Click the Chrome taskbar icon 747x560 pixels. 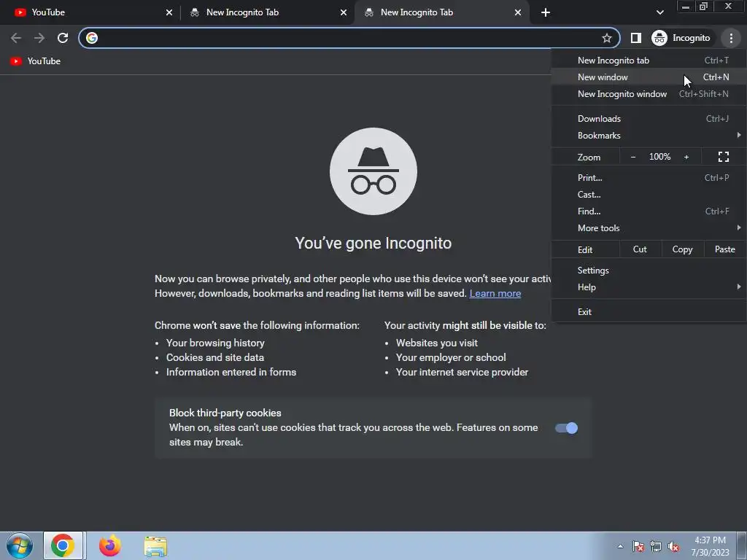click(x=63, y=545)
